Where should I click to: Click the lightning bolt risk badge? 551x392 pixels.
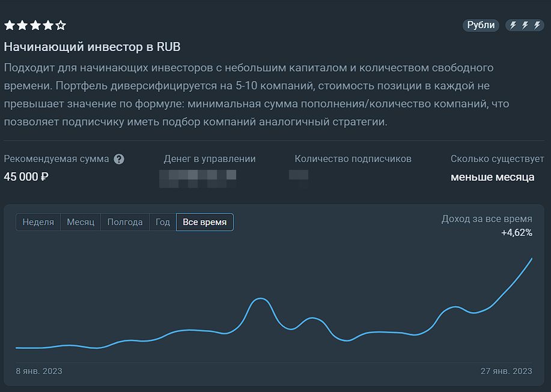(525, 25)
